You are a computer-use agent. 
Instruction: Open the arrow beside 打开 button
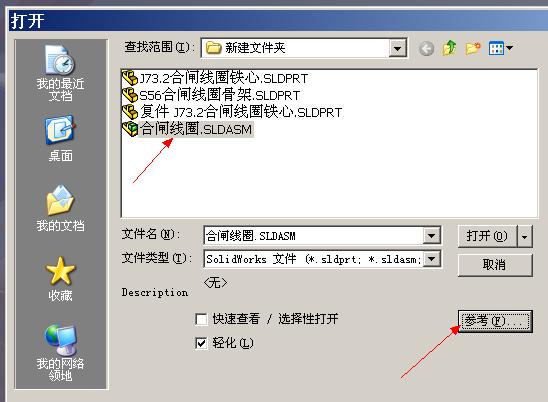[525, 237]
